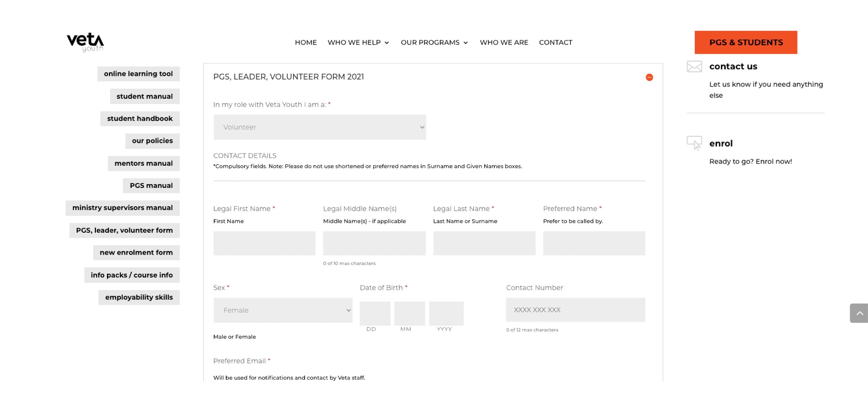Image resolution: width=868 pixels, height=407 pixels.
Task: Click 'Let us know if you need anything else'
Action: (x=766, y=90)
